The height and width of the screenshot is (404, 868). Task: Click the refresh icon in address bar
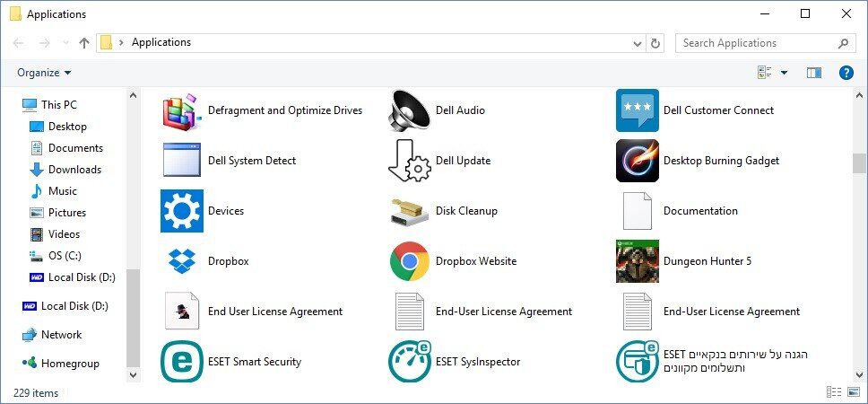pos(655,43)
